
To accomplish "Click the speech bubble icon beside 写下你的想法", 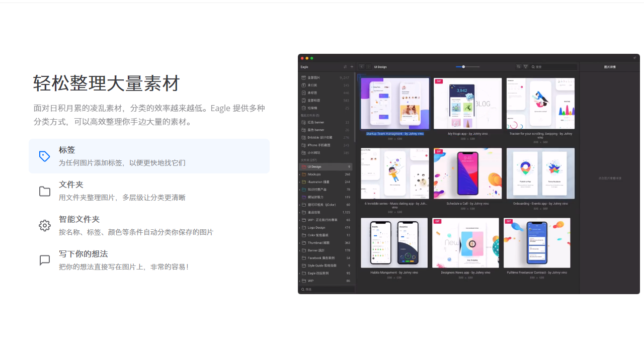I will pyautogui.click(x=44, y=260).
